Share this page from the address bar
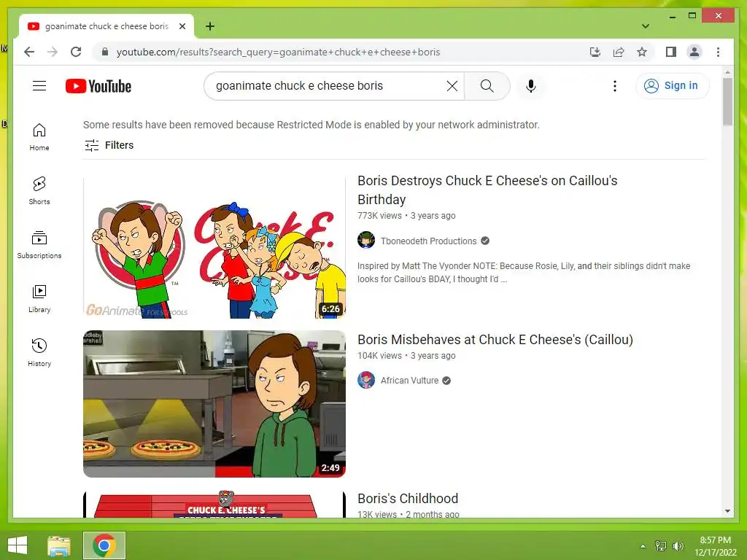This screenshot has height=560, width=747. [619, 52]
